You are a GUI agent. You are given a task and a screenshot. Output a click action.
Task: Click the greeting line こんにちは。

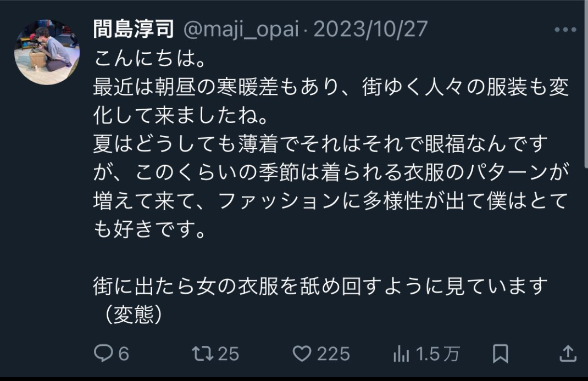150,59
